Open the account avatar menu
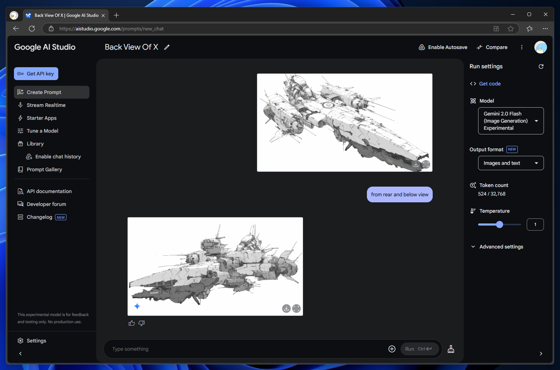This screenshot has height=370, width=560. [x=540, y=47]
